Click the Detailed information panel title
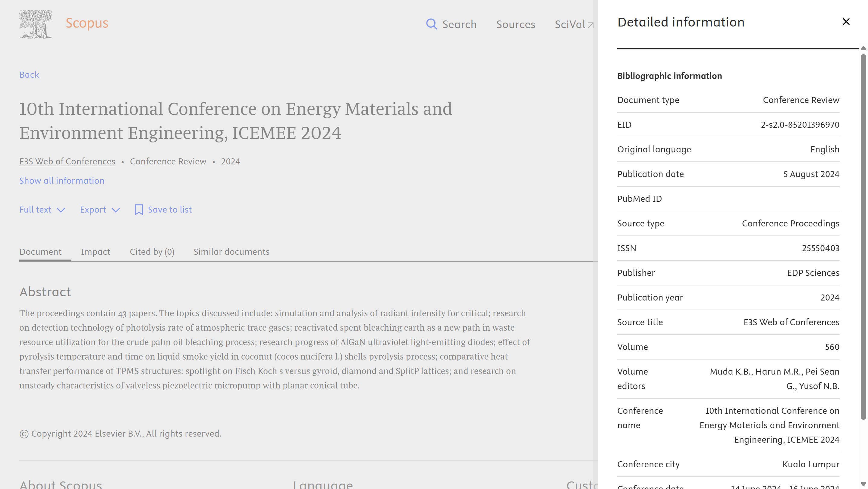This screenshot has height=489, width=868. 681,22
